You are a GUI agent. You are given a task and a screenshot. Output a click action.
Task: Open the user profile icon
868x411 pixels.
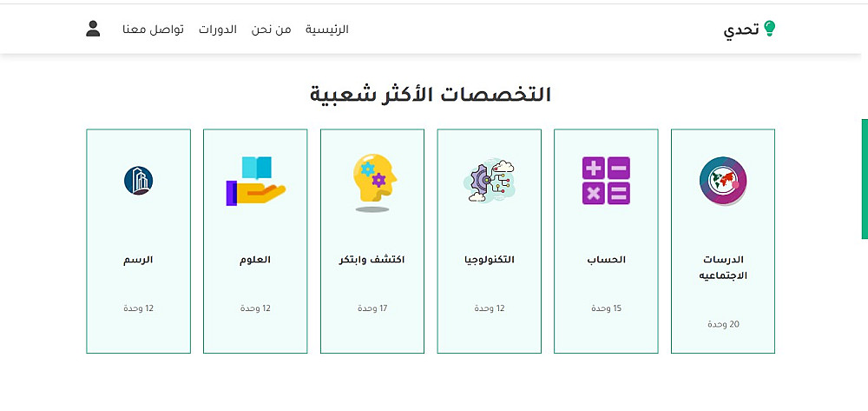point(93,29)
